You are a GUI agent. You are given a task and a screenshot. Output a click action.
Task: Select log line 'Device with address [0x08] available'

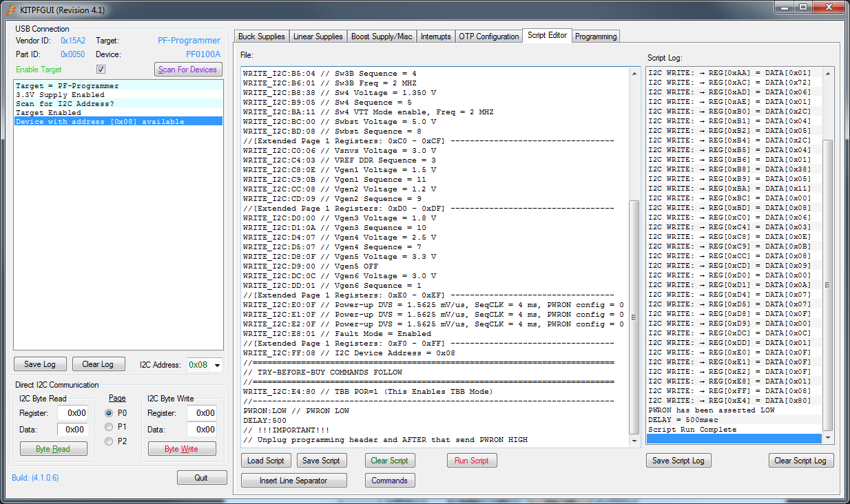click(x=118, y=122)
